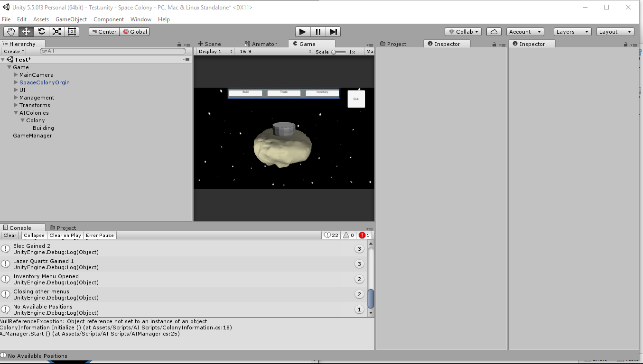Select the Scale tool
Screen dimensions: 643x364
(x=57, y=32)
